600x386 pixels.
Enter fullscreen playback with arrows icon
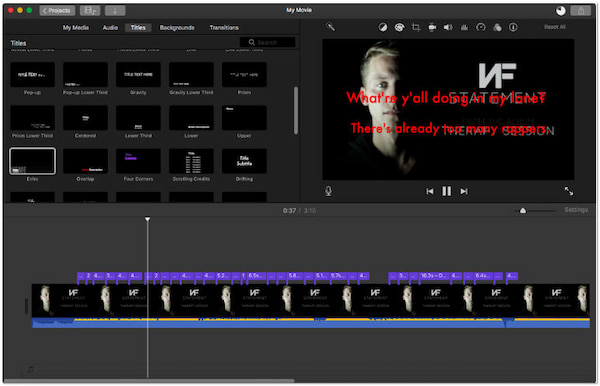click(x=569, y=191)
